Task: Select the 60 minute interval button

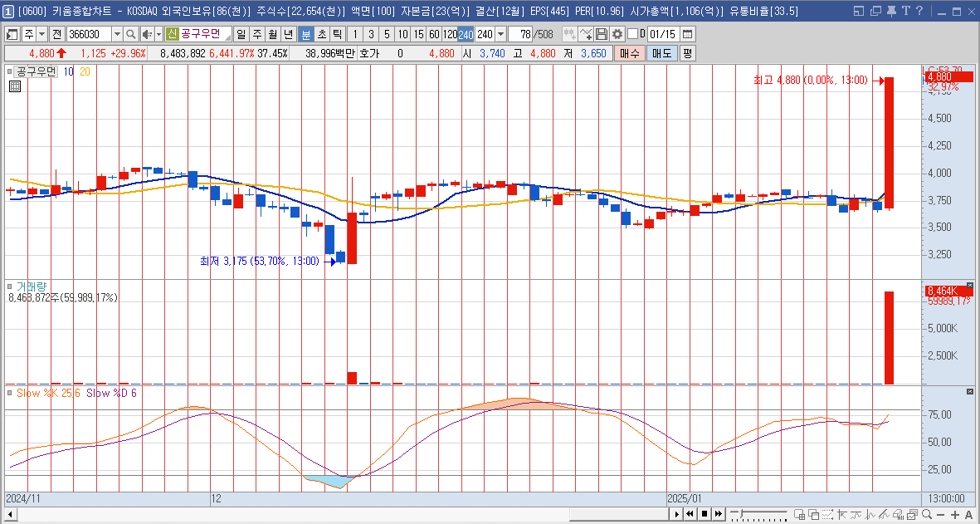Action: [434, 34]
